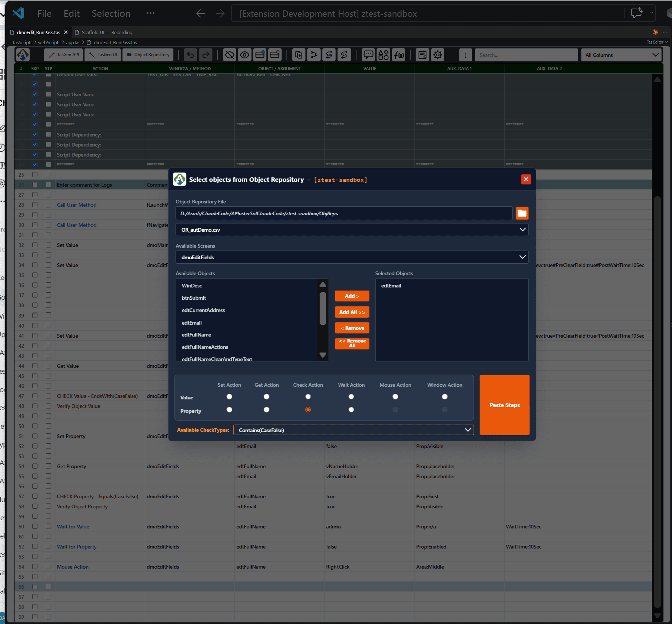Click the insert row icon with plus badge
The height and width of the screenshot is (624, 672).
click(260, 55)
